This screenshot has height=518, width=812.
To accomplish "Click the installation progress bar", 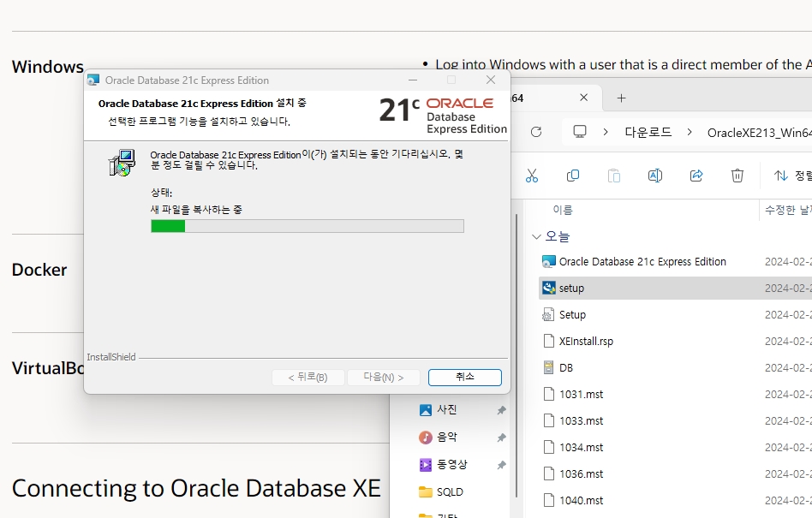I will click(x=307, y=226).
